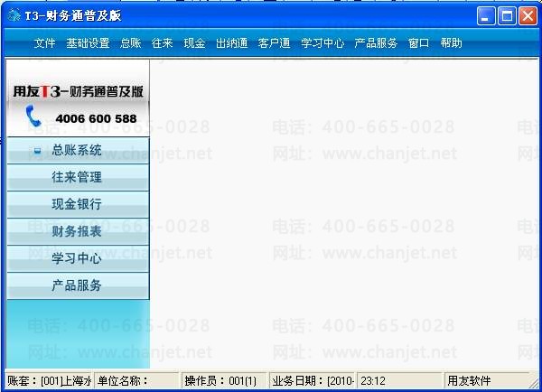Image resolution: width=542 pixels, height=392 pixels.
Task: Click the 业务日期 status bar entry
Action: click(313, 380)
